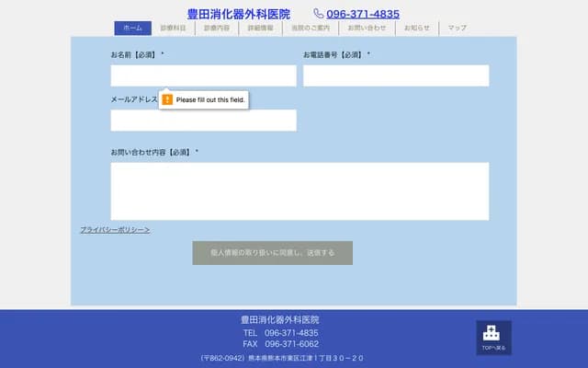Open the お知らせ navigation tab

click(417, 29)
